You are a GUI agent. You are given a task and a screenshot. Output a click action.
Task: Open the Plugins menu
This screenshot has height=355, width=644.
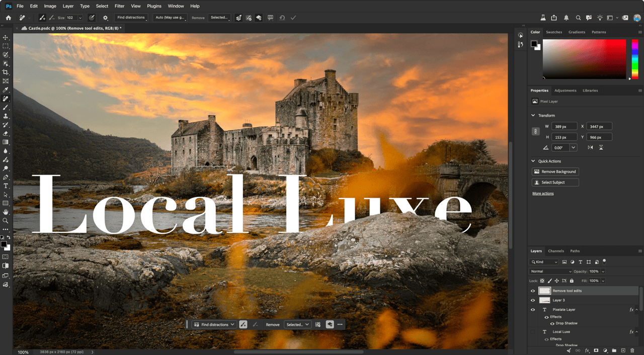(154, 6)
